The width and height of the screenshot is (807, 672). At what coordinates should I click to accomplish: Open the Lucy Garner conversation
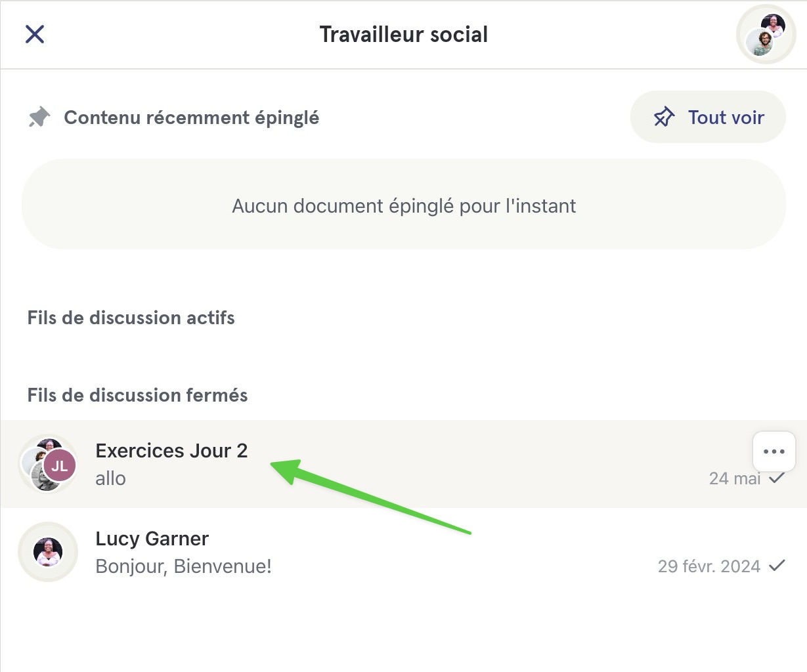coord(403,552)
